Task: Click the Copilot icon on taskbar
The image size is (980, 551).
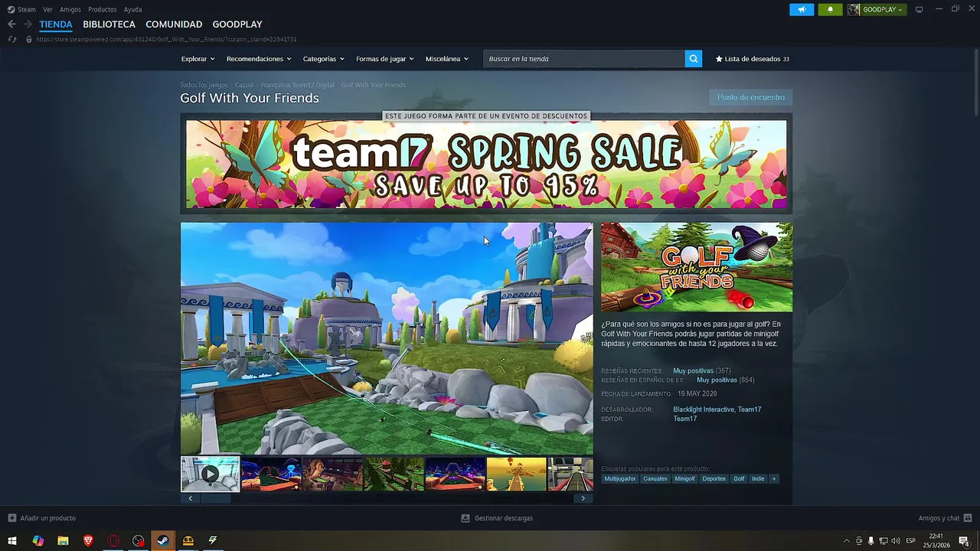Action: [x=38, y=541]
